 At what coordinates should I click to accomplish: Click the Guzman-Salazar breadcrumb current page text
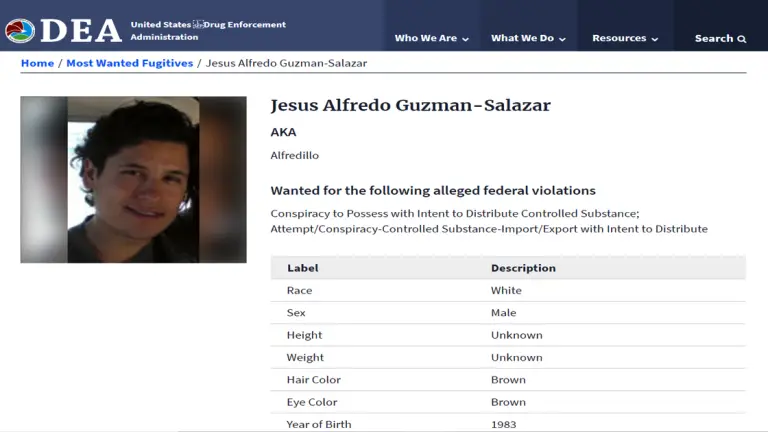[x=286, y=63]
